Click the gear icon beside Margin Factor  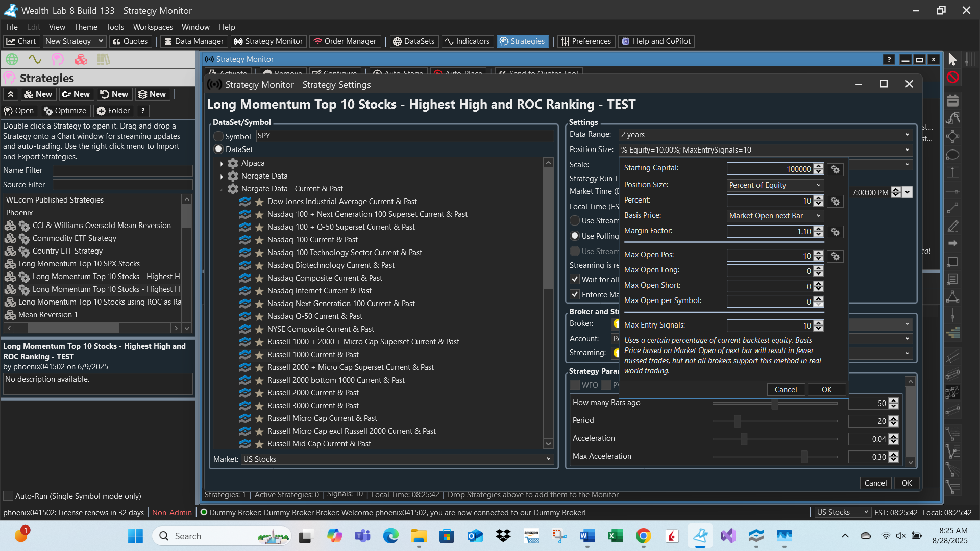pyautogui.click(x=836, y=232)
